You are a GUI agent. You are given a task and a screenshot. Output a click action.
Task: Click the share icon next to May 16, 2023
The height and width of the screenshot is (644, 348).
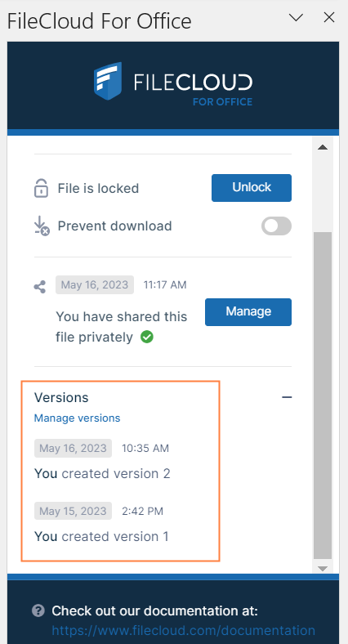(40, 287)
